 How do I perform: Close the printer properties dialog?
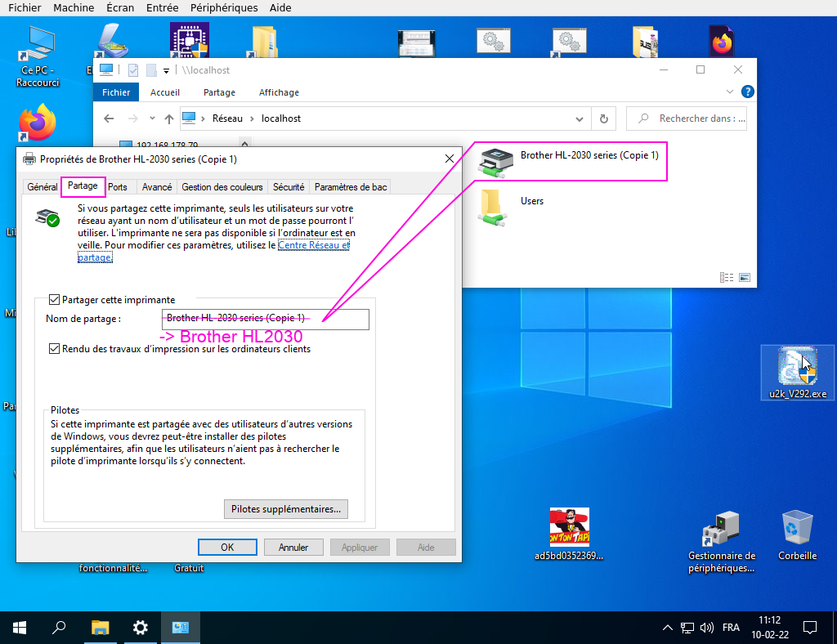pos(450,159)
